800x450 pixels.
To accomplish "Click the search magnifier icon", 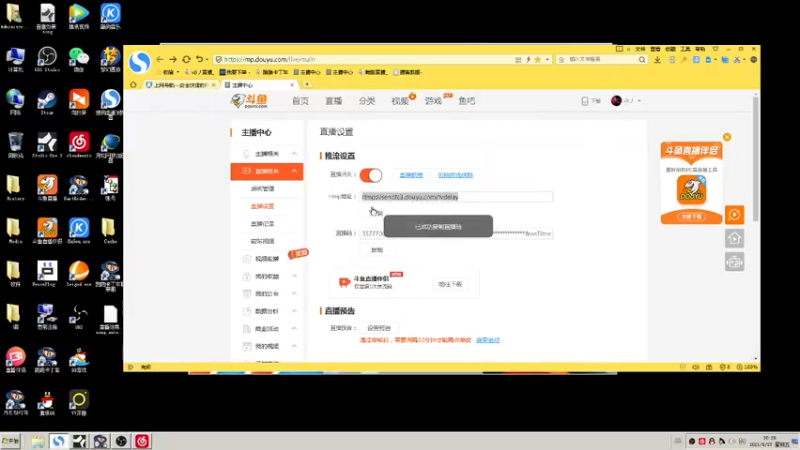I will tap(642, 60).
